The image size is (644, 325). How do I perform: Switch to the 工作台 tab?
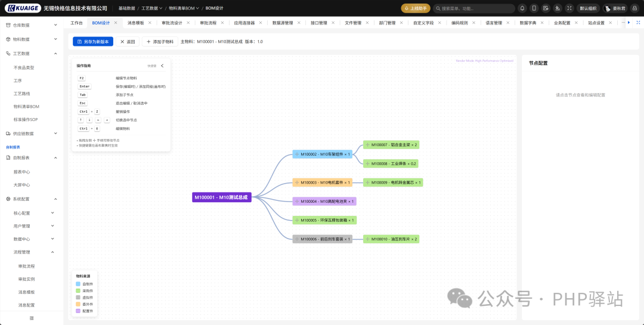(x=76, y=23)
